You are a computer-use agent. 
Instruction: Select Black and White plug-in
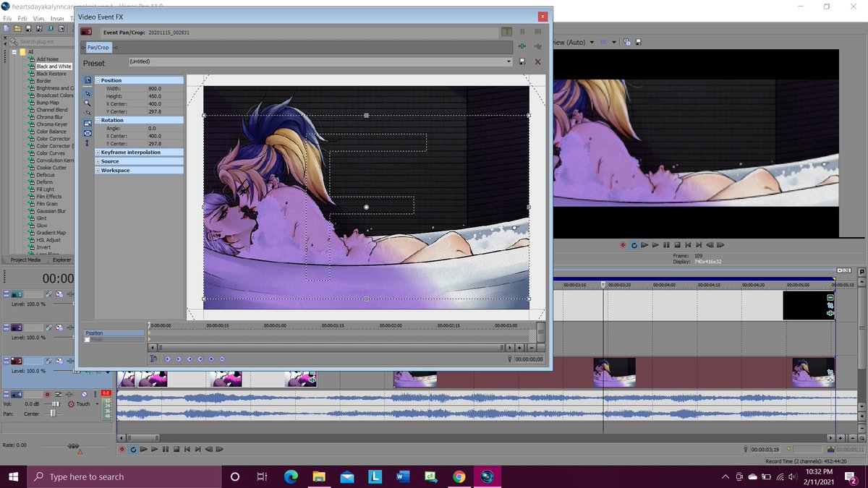point(54,67)
